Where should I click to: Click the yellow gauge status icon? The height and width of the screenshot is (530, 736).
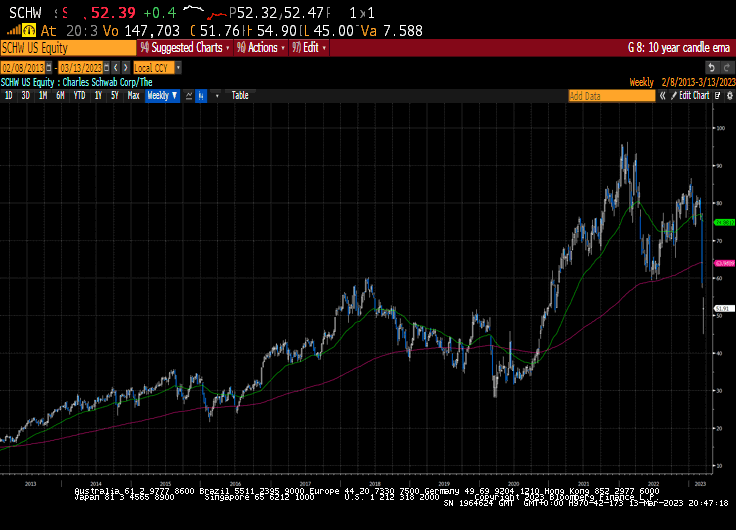[x=29, y=31]
